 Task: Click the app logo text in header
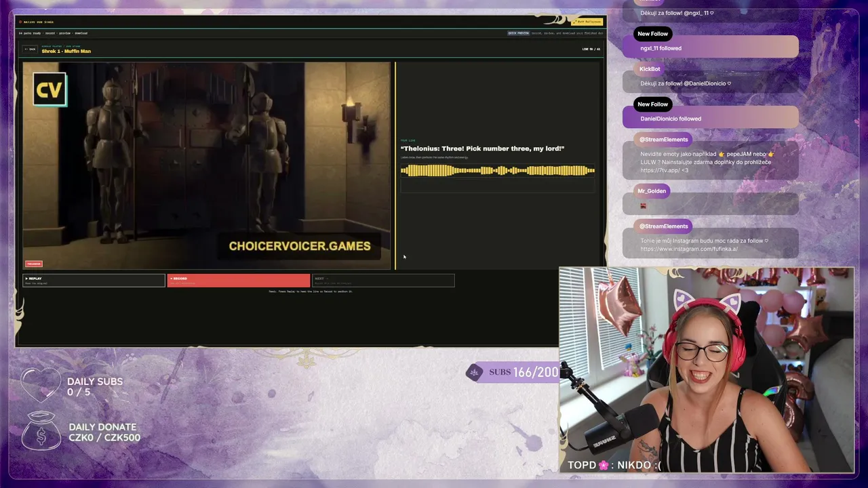(38, 22)
